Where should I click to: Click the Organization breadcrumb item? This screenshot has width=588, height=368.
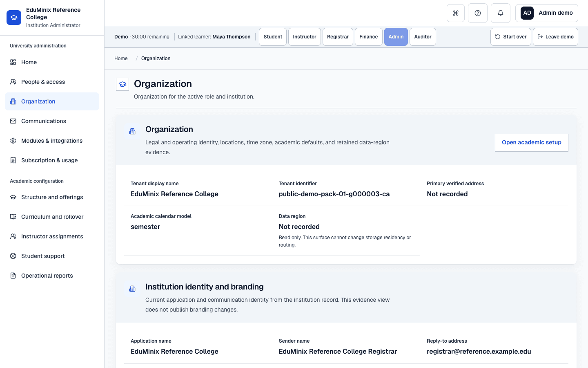pos(156,58)
